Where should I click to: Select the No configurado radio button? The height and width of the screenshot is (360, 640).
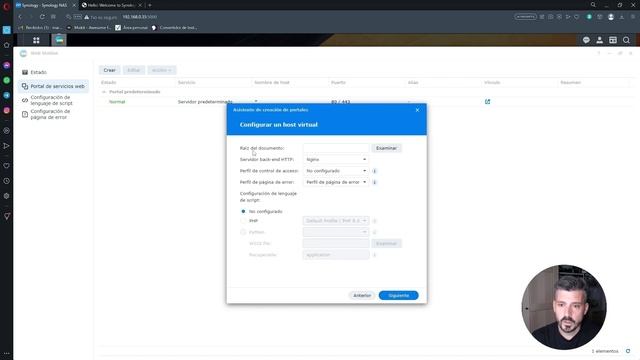243,211
